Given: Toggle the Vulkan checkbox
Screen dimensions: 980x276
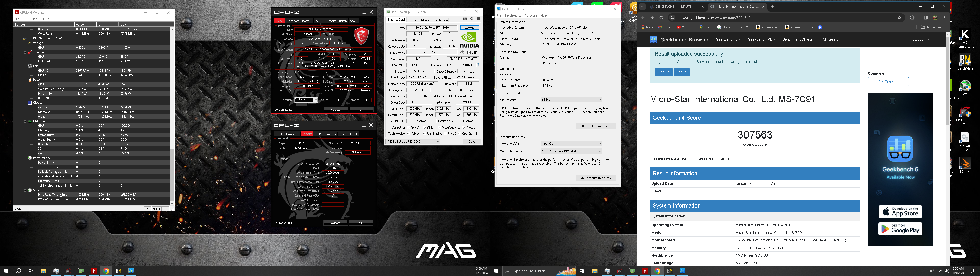Looking at the screenshot, I should coord(409,134).
